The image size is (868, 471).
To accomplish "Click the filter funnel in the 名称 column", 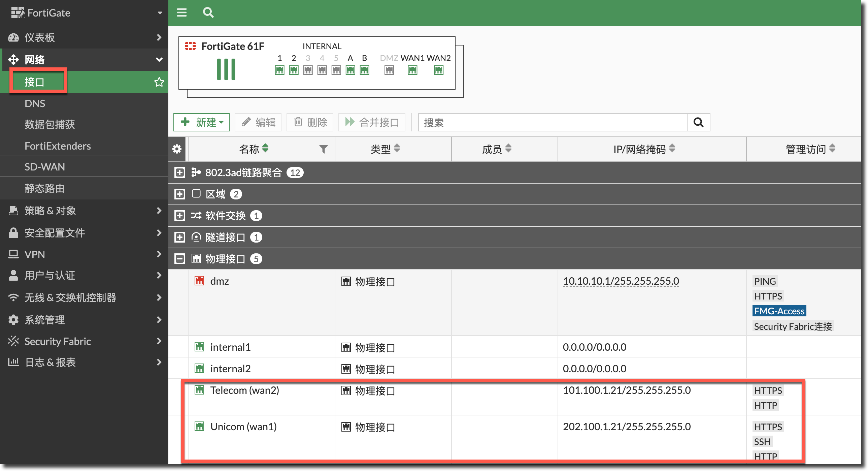I will tap(323, 149).
